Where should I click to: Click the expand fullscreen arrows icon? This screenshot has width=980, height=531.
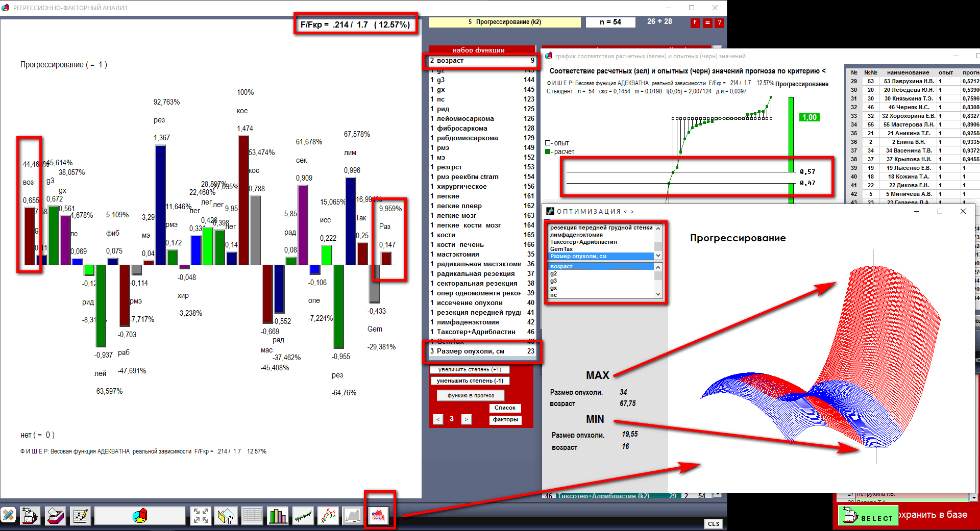pos(201,516)
